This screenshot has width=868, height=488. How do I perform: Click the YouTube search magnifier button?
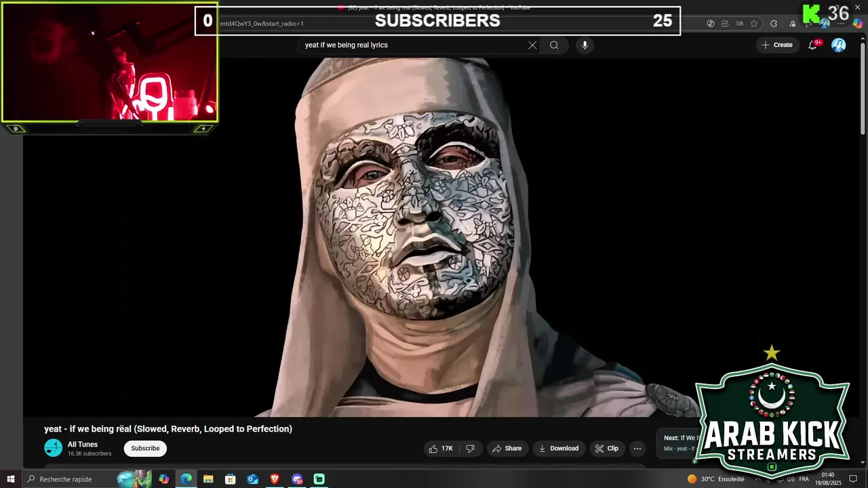click(x=554, y=45)
